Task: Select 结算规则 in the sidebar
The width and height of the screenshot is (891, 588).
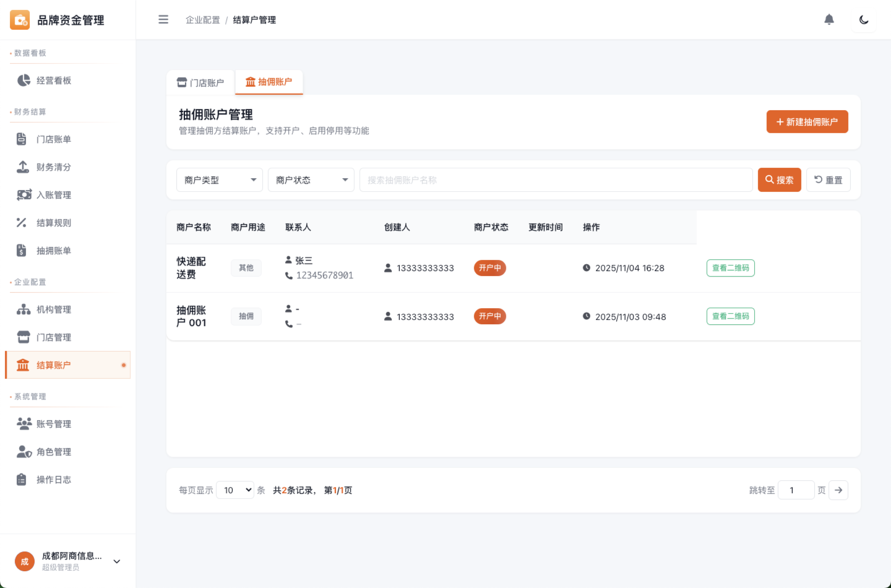Action: pyautogui.click(x=54, y=223)
